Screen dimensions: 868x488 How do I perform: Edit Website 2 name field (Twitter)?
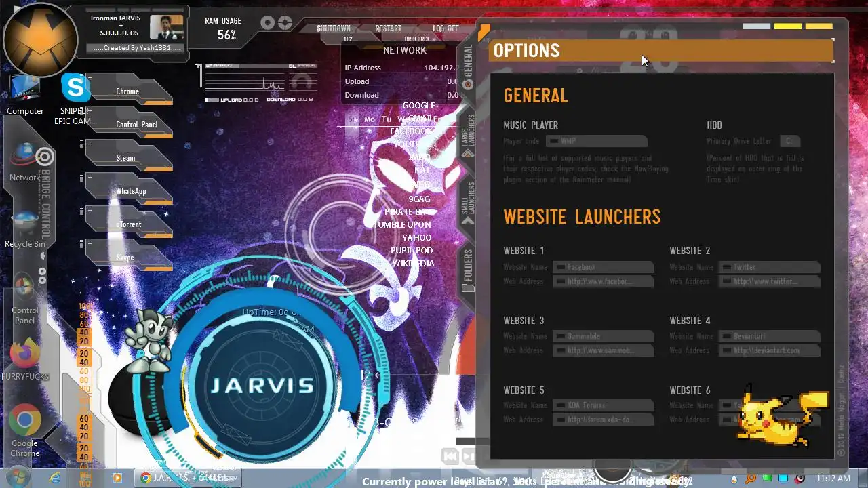[x=769, y=267]
